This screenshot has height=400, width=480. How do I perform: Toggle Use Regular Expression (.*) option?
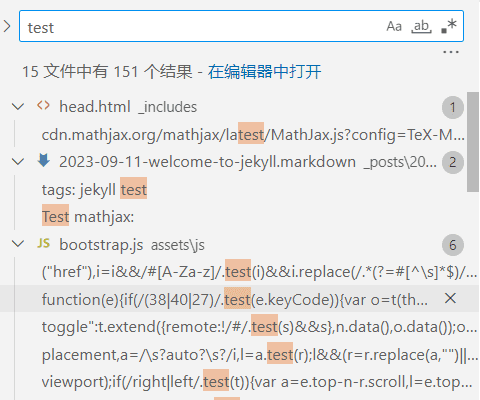(x=449, y=26)
